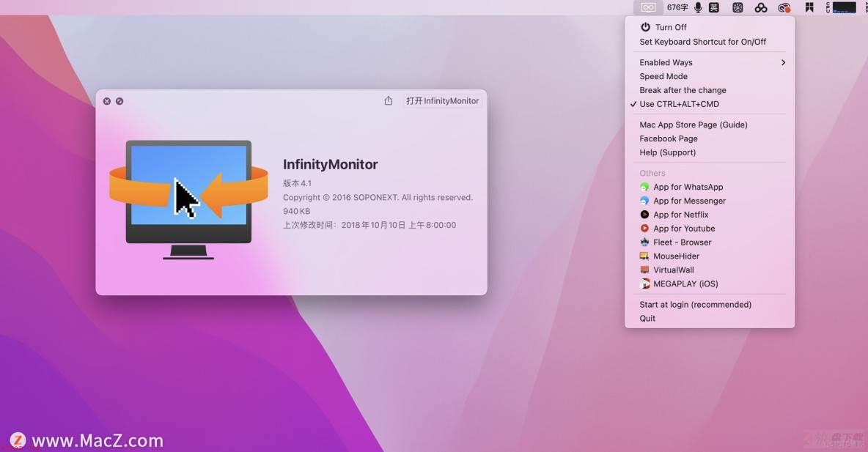Viewport: 868px width, 452px height.
Task: Click the black bookmark-shaped menu bar icon
Action: tap(809, 7)
